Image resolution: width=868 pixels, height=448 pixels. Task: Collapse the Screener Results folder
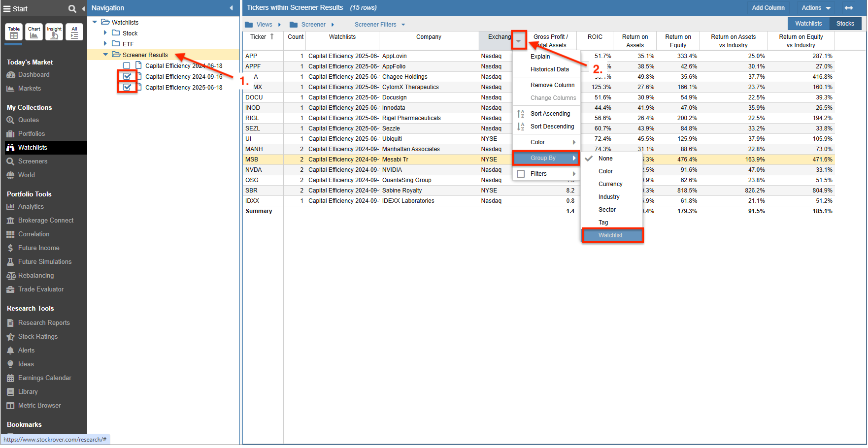[x=105, y=55]
